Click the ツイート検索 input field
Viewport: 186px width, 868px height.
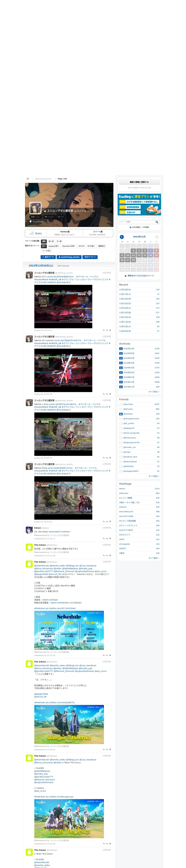pos(137,222)
